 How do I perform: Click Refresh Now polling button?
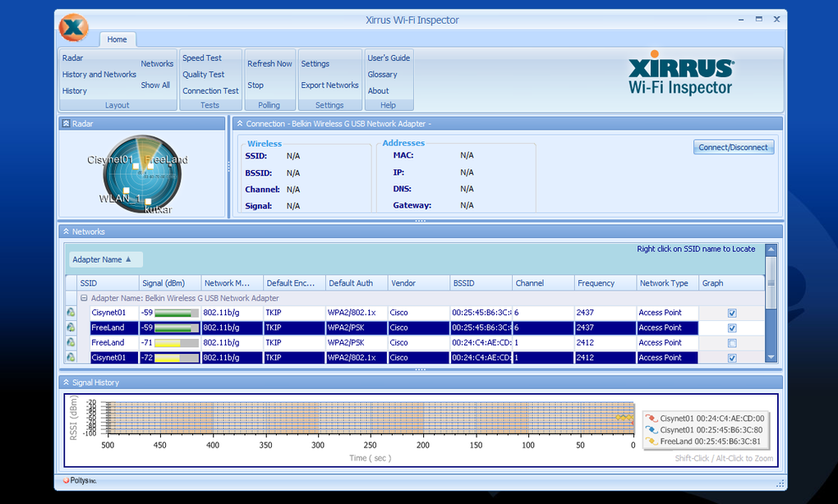(x=270, y=63)
